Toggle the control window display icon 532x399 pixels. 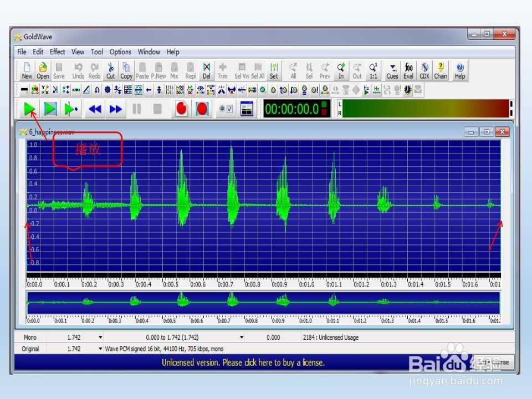(247, 109)
